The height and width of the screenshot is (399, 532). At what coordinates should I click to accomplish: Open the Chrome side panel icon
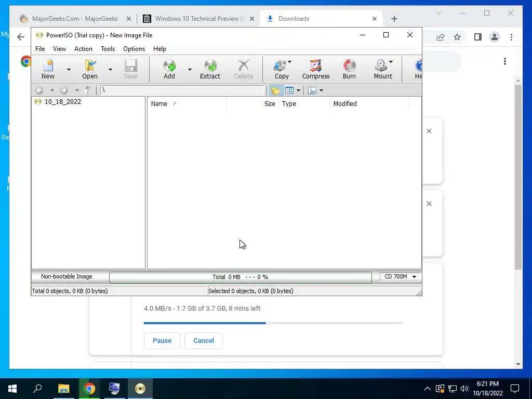point(478,37)
